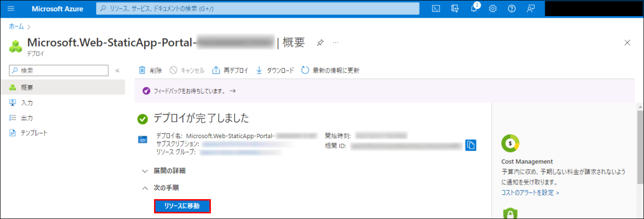This screenshot has width=644, height=219.
Task: Click the green deployment complete checkmark icon
Action: (x=143, y=119)
